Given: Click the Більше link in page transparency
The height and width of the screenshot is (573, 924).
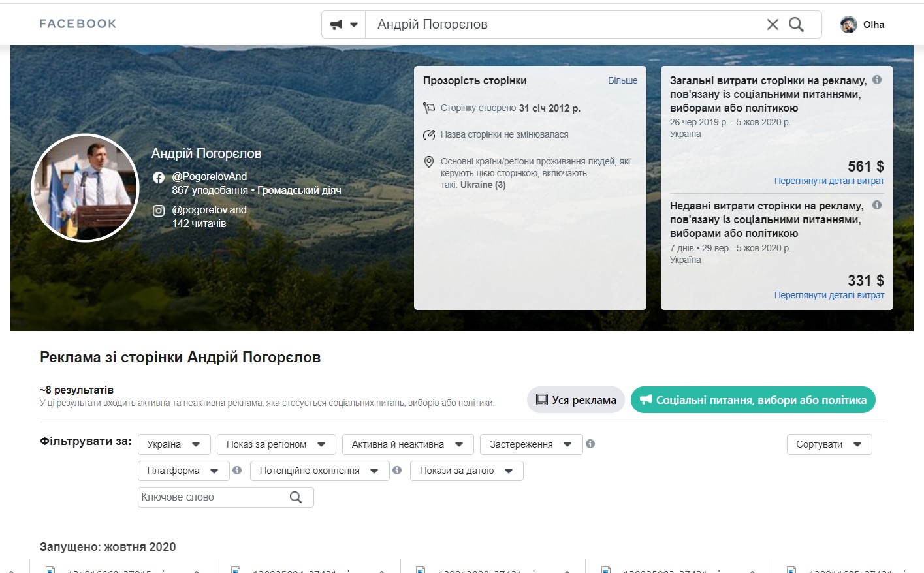Looking at the screenshot, I should [623, 80].
